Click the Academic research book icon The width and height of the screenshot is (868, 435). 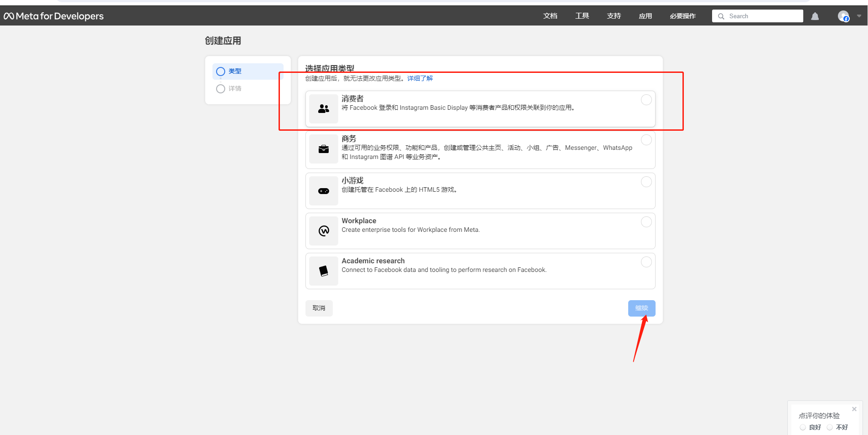click(324, 271)
